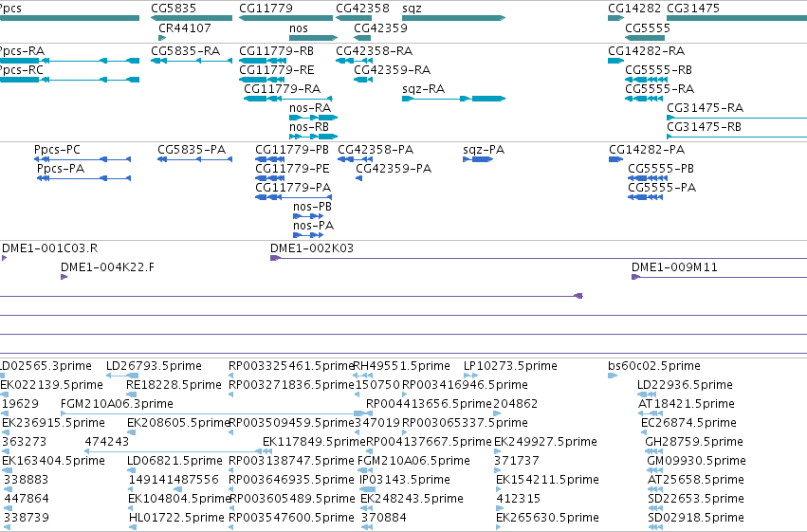
Task: Select protein label Ppcs-PA
Action: pyautogui.click(x=61, y=169)
